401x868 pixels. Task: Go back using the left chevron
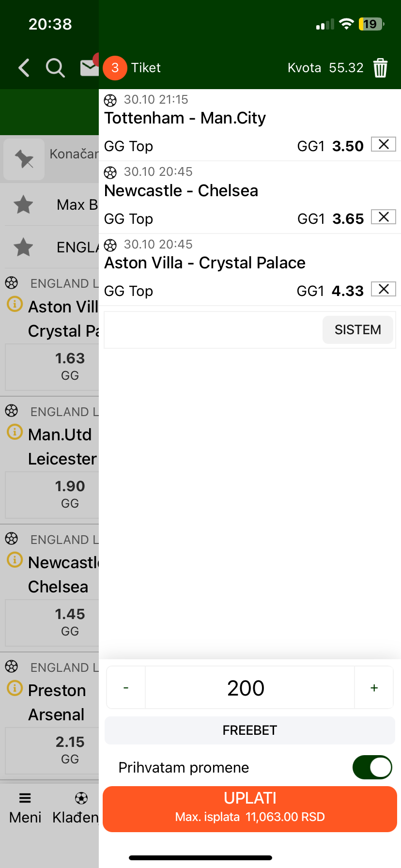coord(24,68)
